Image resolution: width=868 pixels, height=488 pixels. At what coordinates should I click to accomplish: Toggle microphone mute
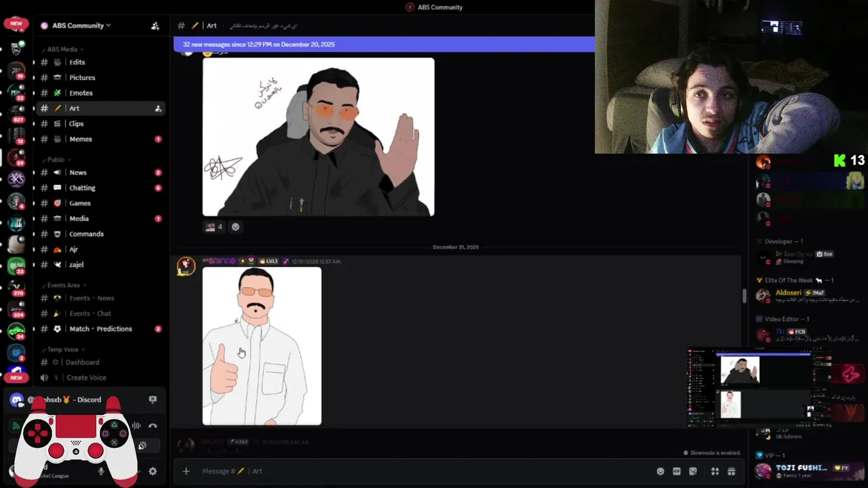[101, 471]
